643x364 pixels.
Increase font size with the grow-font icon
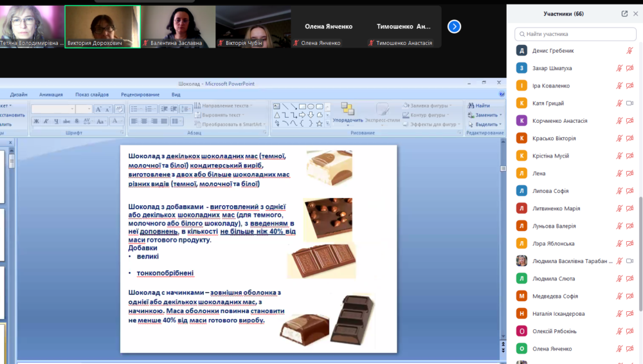click(98, 109)
